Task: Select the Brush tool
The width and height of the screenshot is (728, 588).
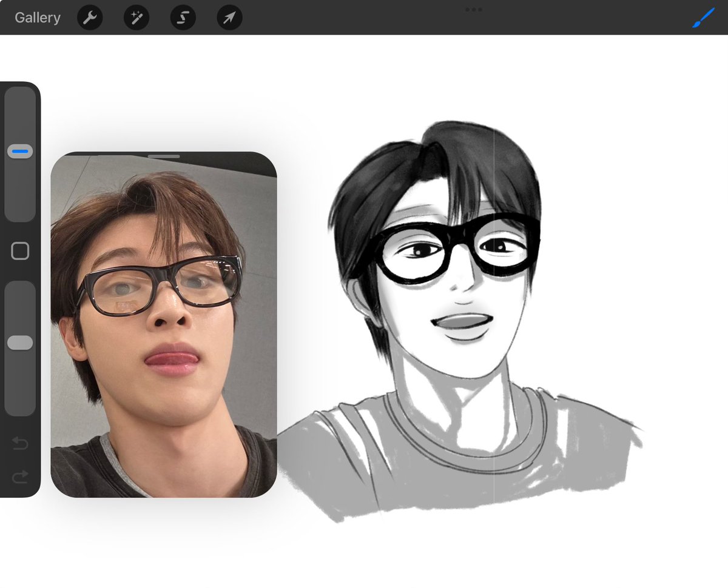Action: coord(704,18)
